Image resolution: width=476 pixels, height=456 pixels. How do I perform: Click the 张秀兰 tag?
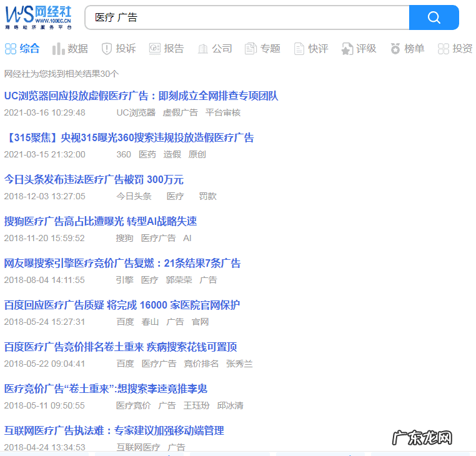click(239, 364)
